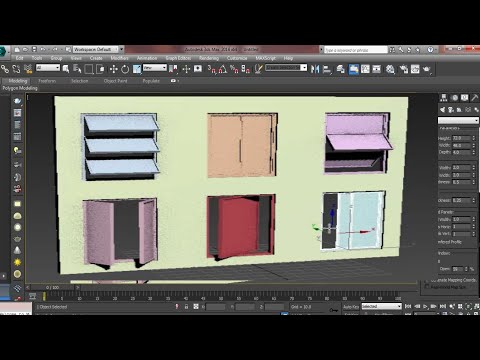The width and height of the screenshot is (480, 360).
Task: Open the Render Setup icon
Action: coord(404,69)
